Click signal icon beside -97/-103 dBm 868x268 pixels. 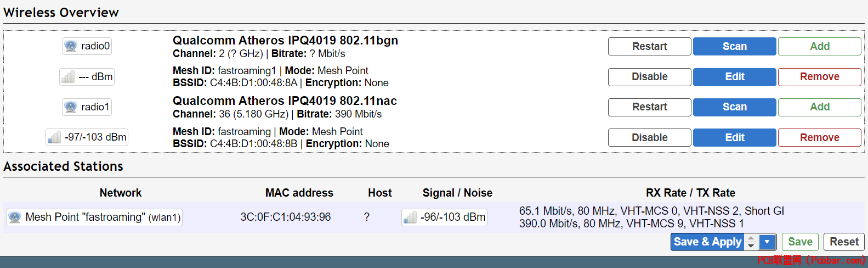(x=54, y=137)
